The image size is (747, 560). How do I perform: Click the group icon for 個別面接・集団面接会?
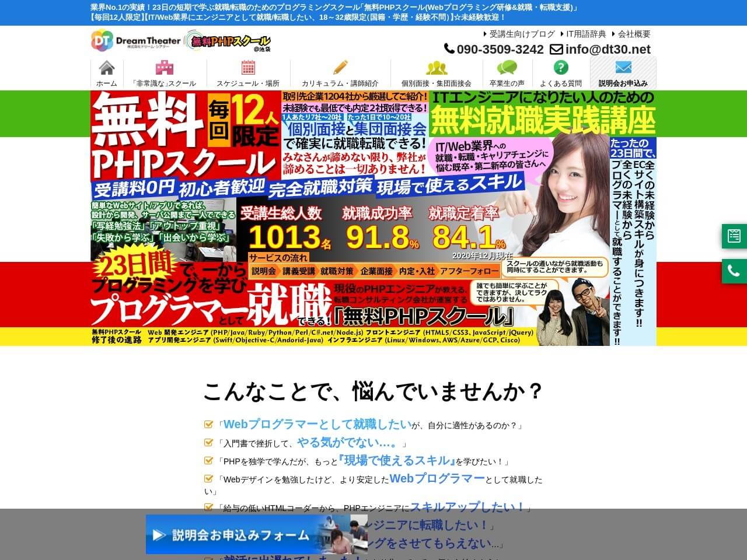coord(438,68)
